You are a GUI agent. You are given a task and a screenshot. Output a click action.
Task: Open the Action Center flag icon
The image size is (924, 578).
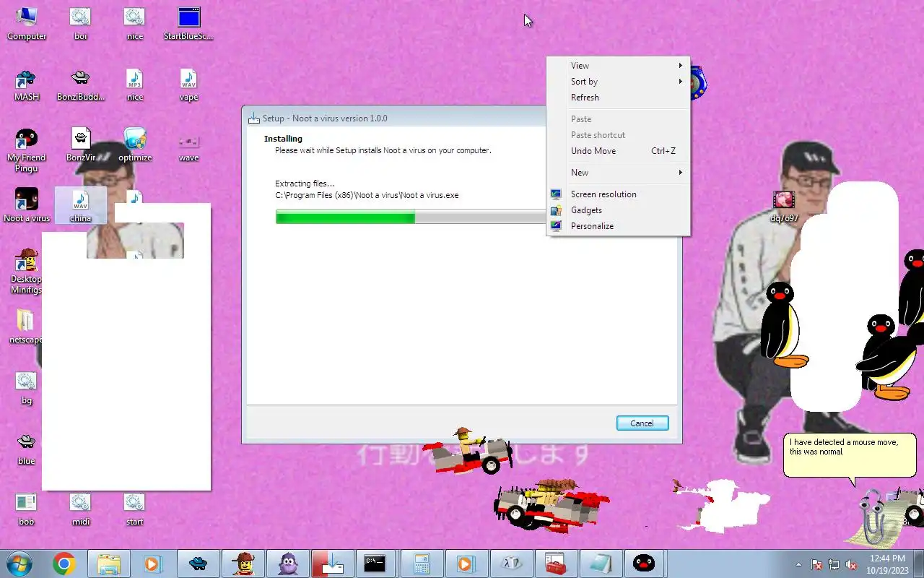tap(816, 564)
